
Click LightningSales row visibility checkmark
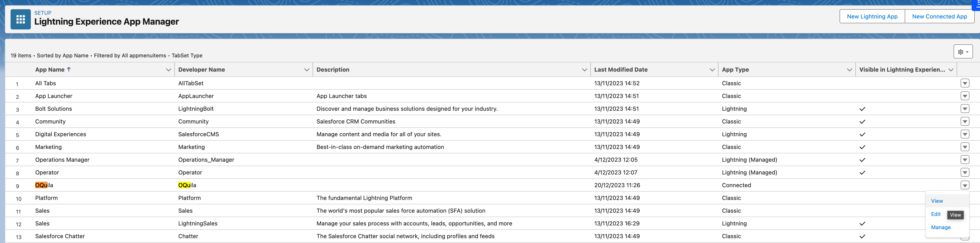(x=862, y=224)
